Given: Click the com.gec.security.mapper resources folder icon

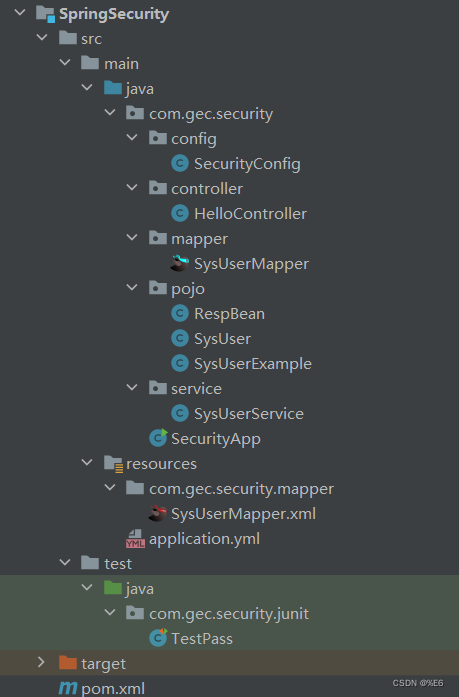Looking at the screenshot, I should [x=135, y=488].
